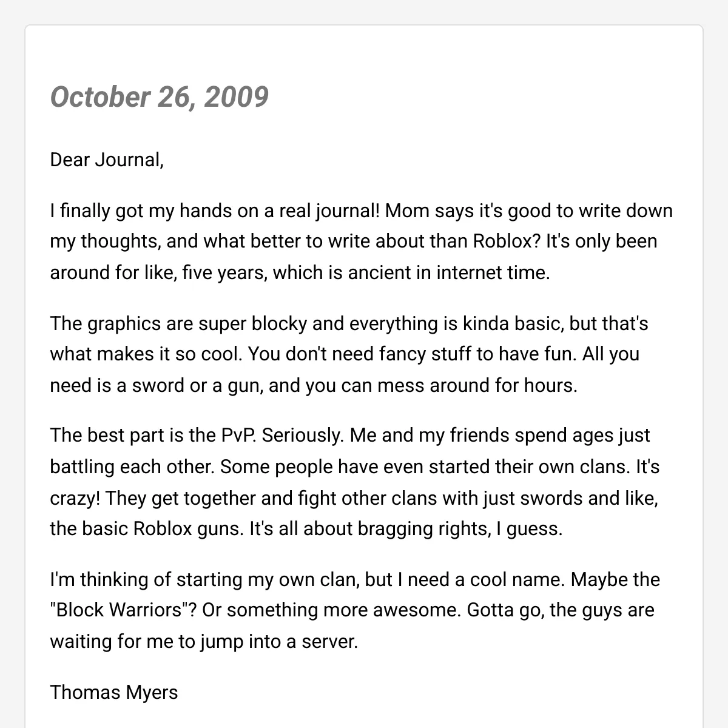This screenshot has height=728, width=728.
Task: Click the paragraph starting I finally got
Action: tap(362, 241)
